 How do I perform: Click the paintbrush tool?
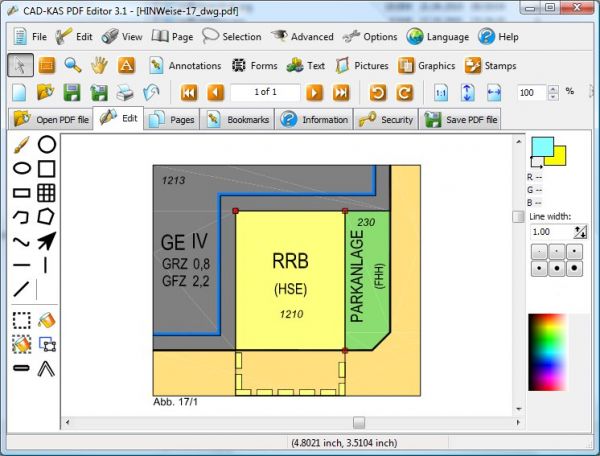(21, 145)
